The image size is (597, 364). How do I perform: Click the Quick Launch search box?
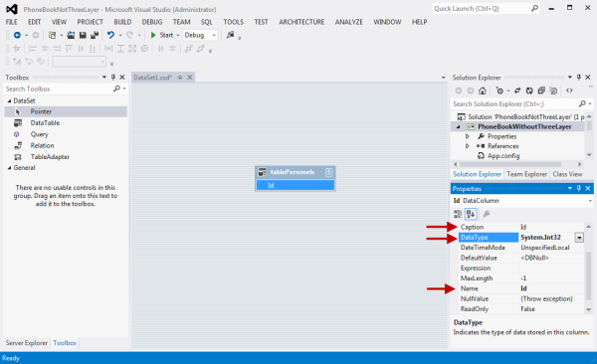[x=486, y=8]
